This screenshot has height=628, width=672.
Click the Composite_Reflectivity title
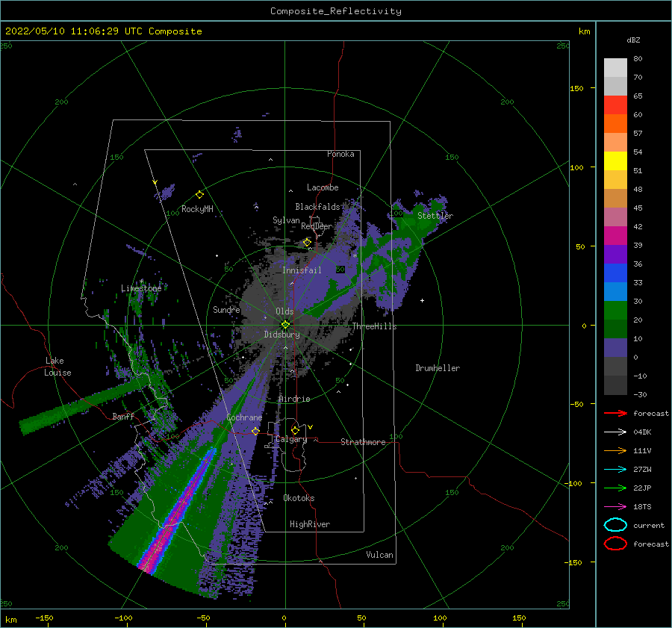tap(336, 11)
